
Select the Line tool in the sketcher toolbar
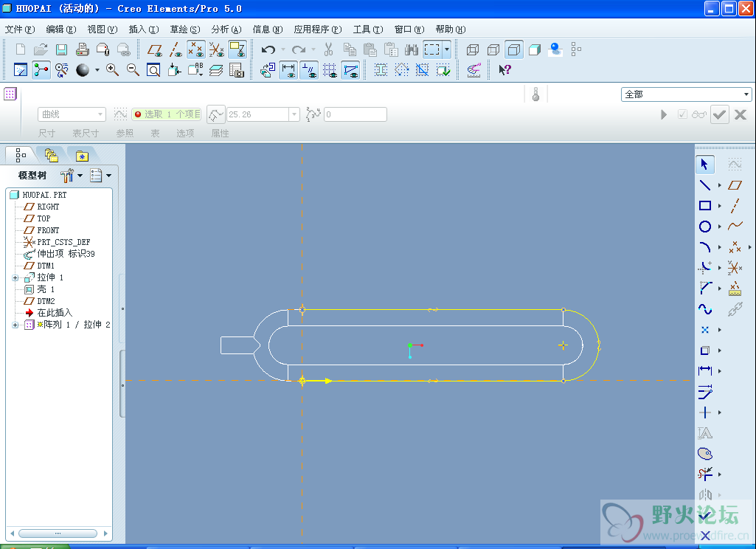(x=705, y=185)
